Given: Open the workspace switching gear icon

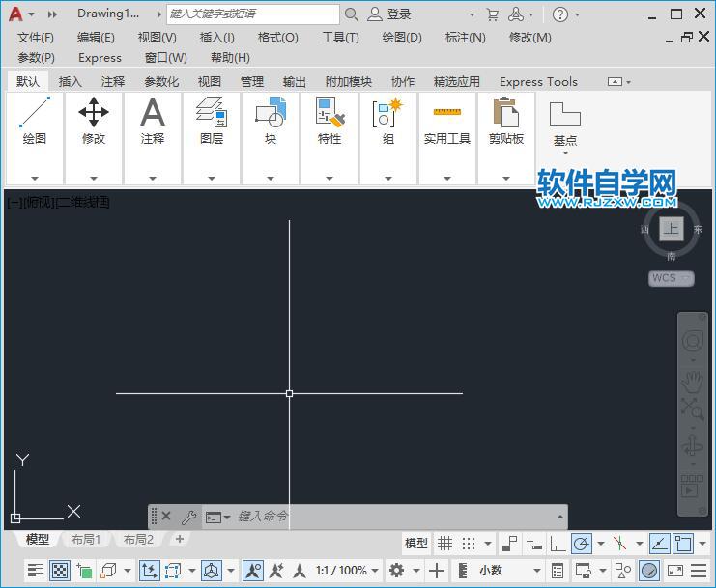Looking at the screenshot, I should 396,571.
